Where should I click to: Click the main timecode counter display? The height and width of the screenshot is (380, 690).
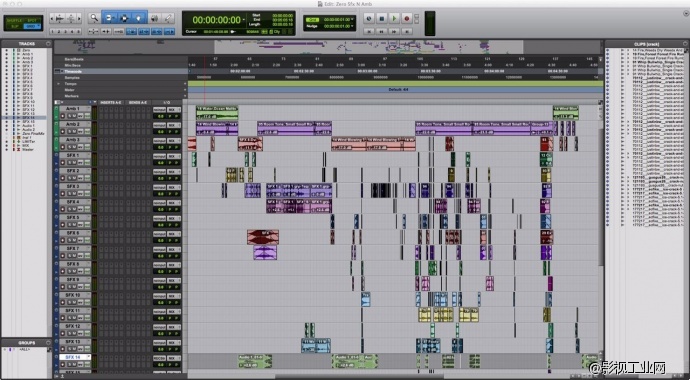[x=217, y=20]
